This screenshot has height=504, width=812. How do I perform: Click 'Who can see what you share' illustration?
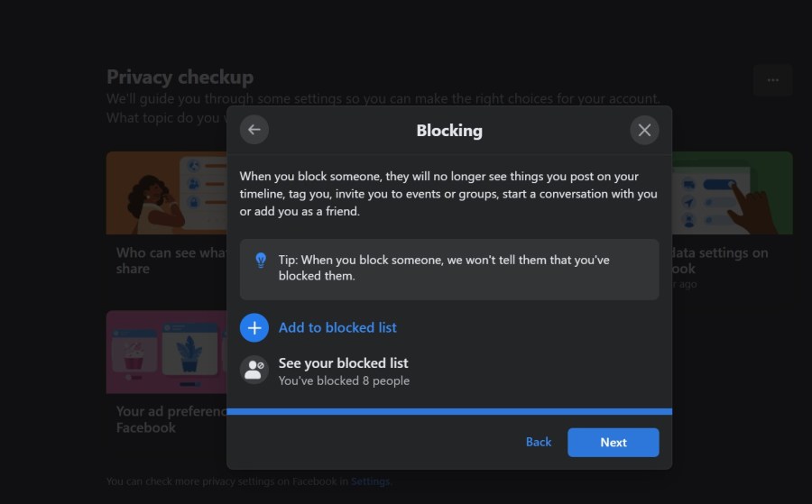166,193
